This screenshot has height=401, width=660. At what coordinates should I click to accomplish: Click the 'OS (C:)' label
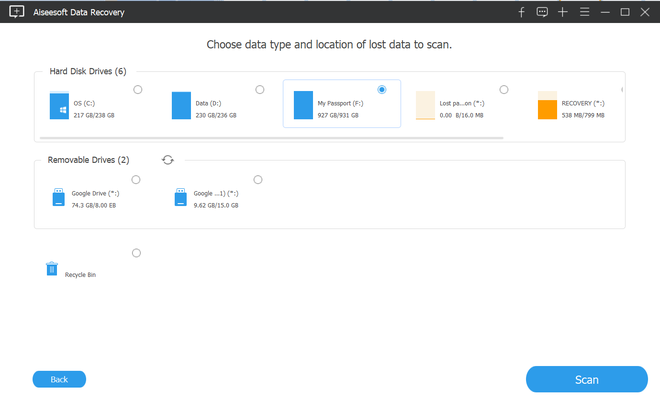point(84,103)
